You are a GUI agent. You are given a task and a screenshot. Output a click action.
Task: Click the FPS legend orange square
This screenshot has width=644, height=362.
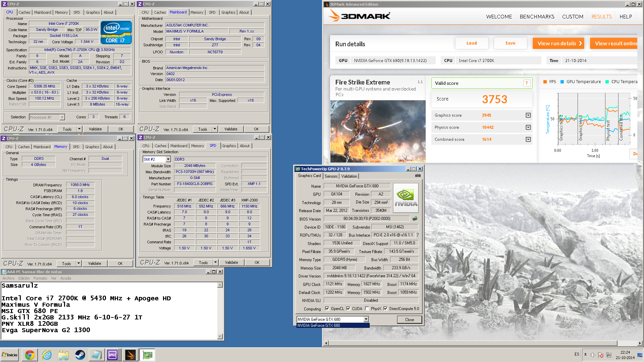545,82
